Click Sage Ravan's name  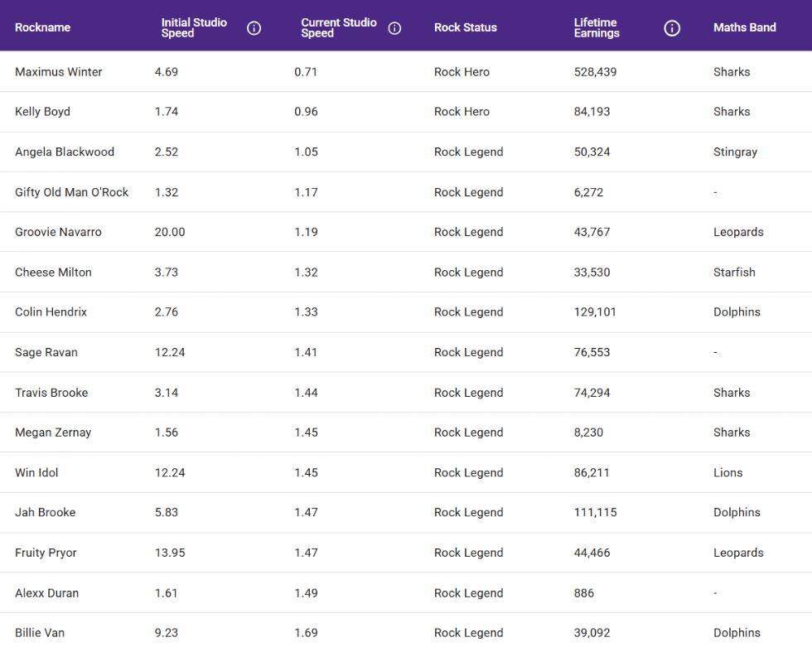[46, 352]
